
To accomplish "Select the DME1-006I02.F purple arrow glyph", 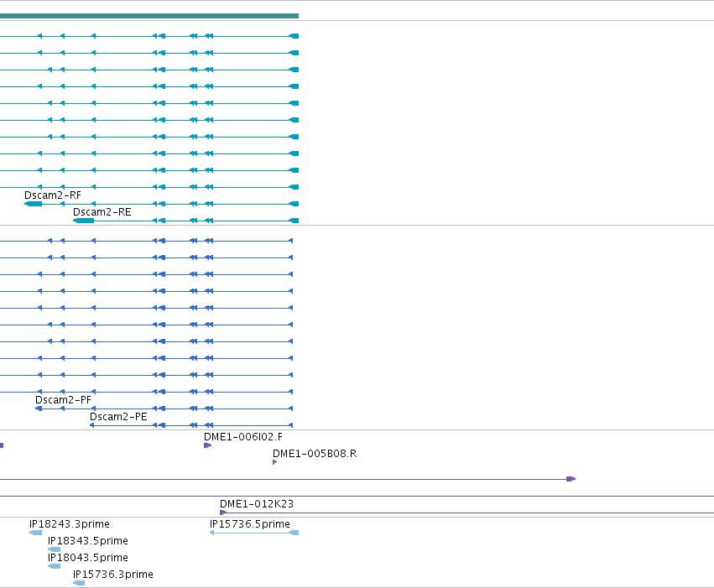I will 207,445.
